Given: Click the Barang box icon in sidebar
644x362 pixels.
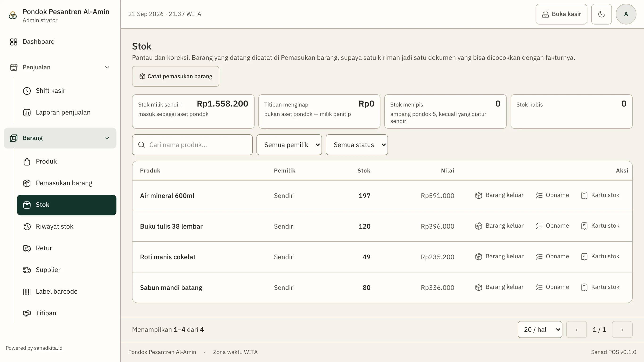Looking at the screenshot, I should click(x=13, y=138).
